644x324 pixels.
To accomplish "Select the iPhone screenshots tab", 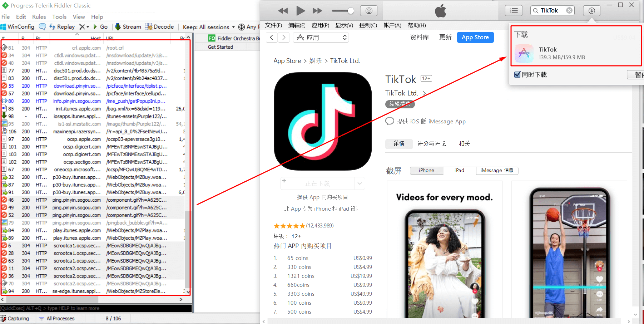I will point(426,171).
